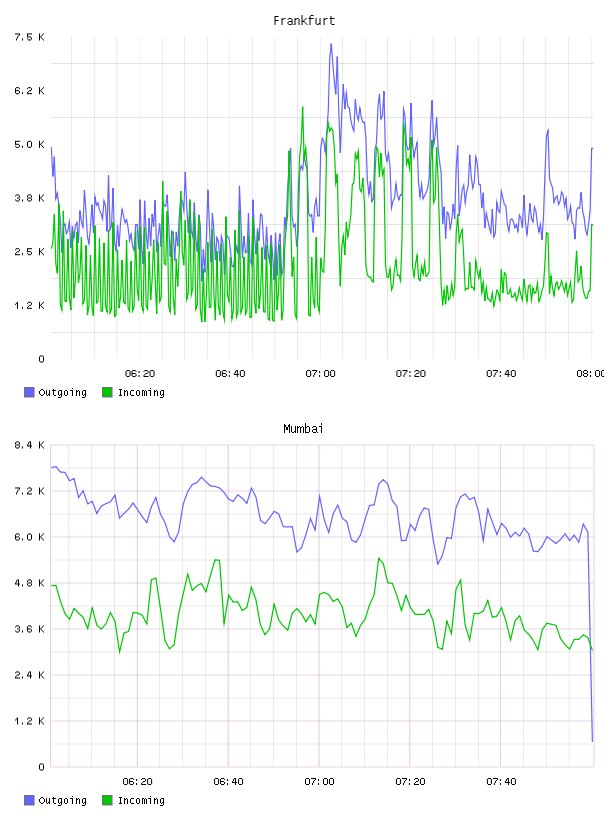Click Frankfurt Outgoing legend label
This screenshot has height=816, width=608.
tap(62, 393)
